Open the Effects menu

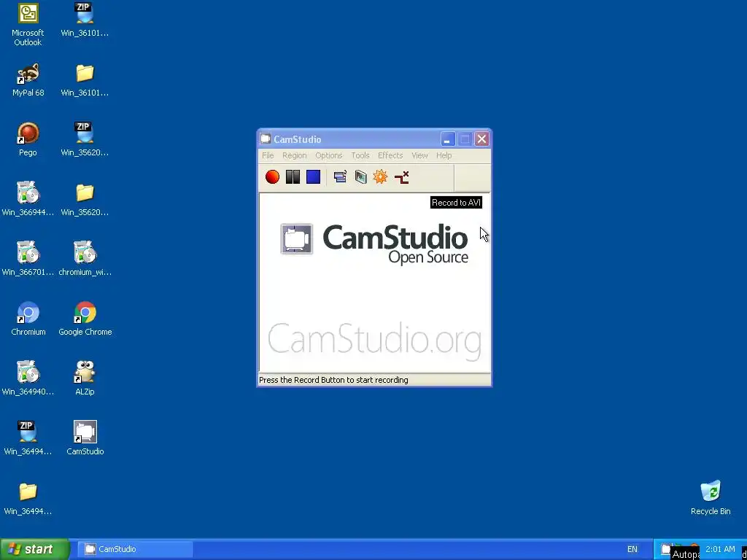pos(390,156)
